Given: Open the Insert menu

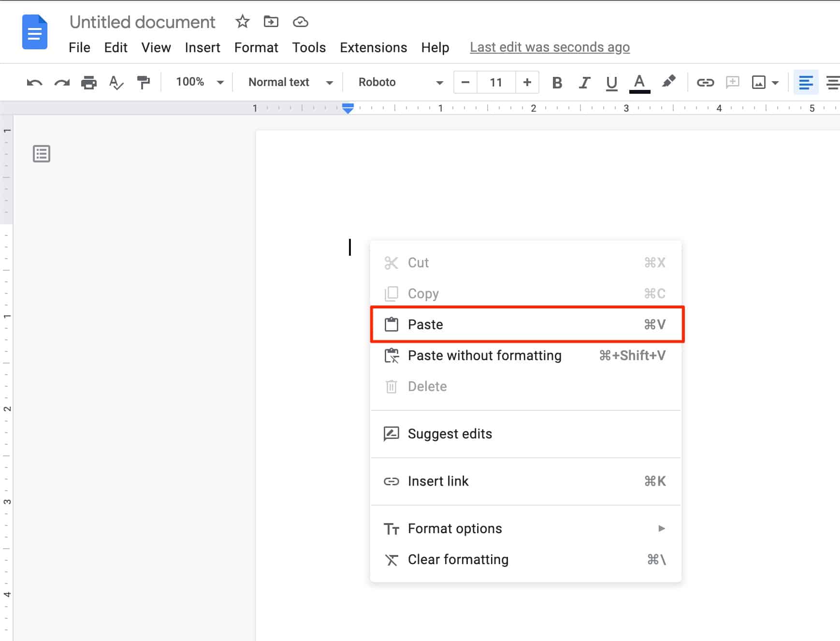Looking at the screenshot, I should pyautogui.click(x=203, y=47).
